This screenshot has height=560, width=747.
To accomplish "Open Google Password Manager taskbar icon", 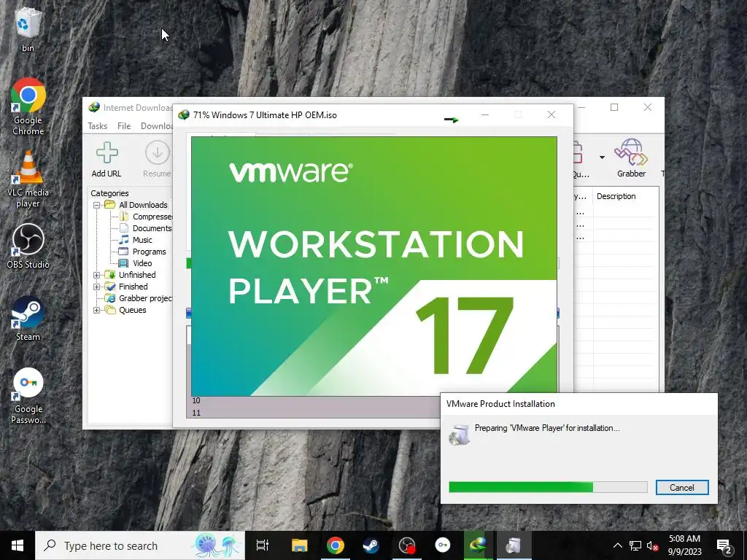I will pyautogui.click(x=443, y=545).
